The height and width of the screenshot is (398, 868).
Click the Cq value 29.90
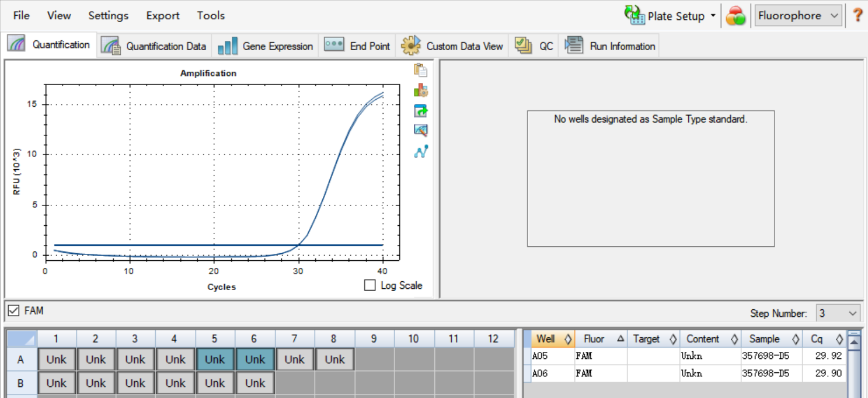(824, 373)
